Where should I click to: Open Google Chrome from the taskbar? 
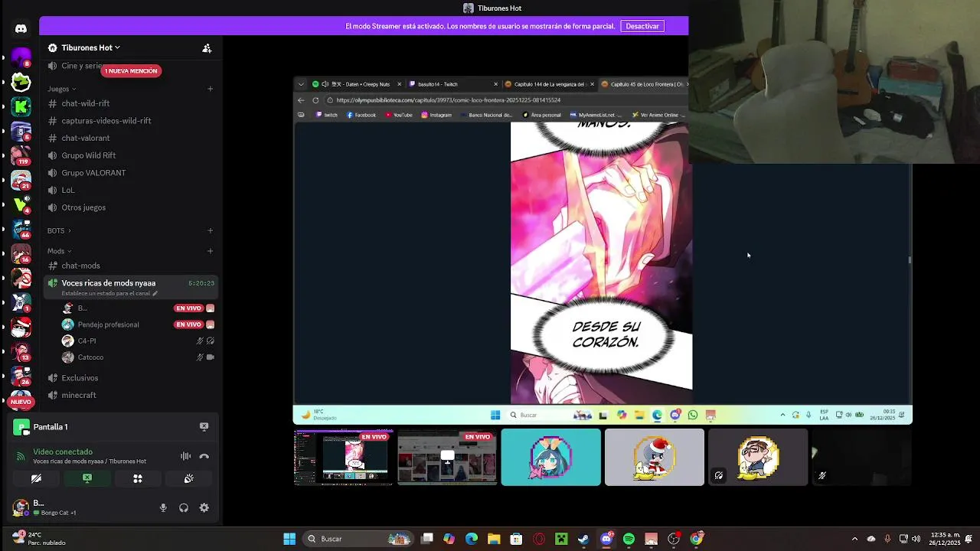click(696, 539)
